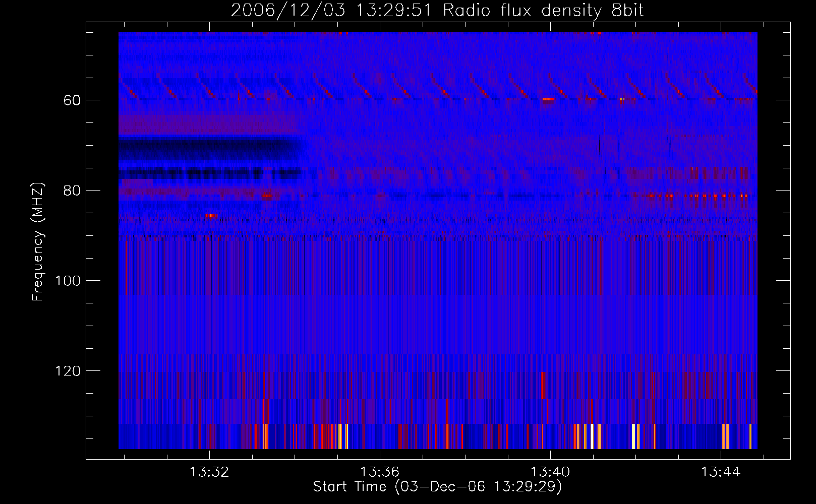The image size is (816, 504).
Task: Click the 80 MHz y-axis tick label
Action: pyautogui.click(x=72, y=191)
